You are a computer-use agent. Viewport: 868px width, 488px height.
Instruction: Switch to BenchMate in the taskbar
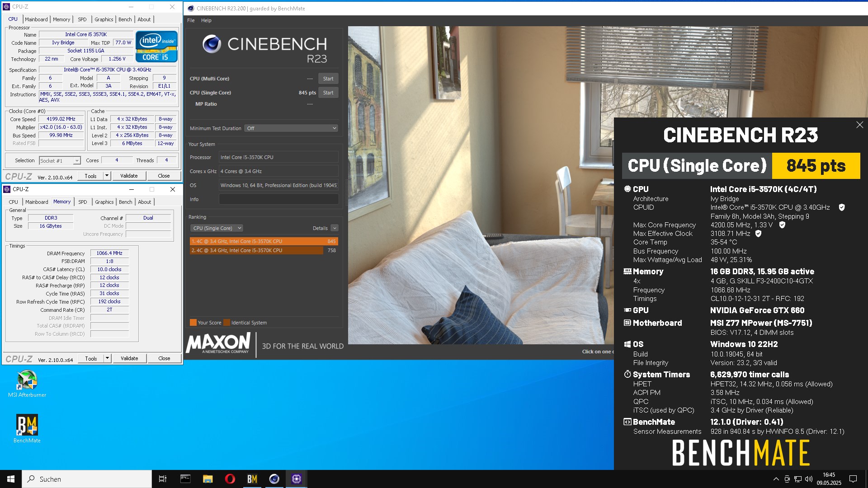[x=252, y=479]
